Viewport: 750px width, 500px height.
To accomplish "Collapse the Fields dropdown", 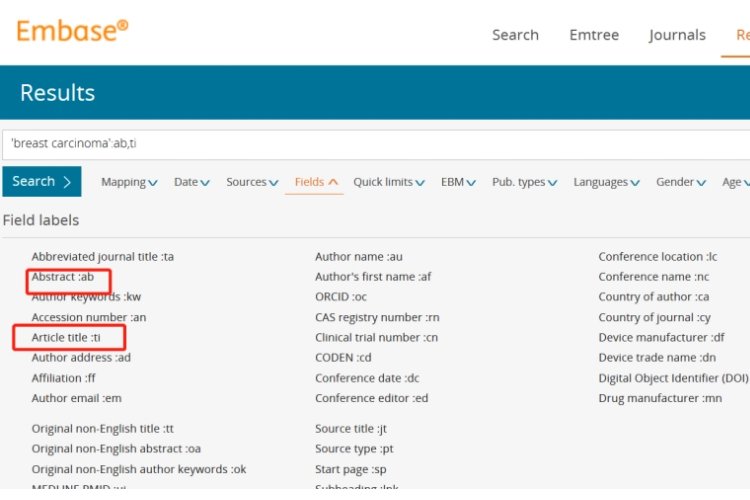I will [x=316, y=182].
